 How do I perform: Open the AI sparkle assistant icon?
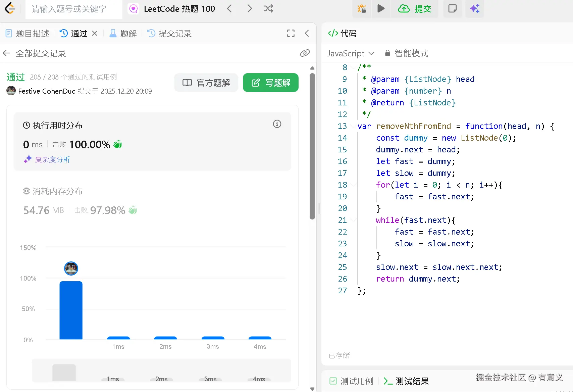tap(475, 9)
